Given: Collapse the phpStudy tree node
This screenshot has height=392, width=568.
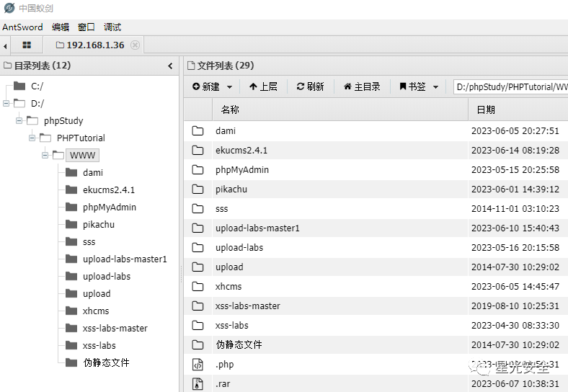Looking at the screenshot, I should tap(19, 120).
